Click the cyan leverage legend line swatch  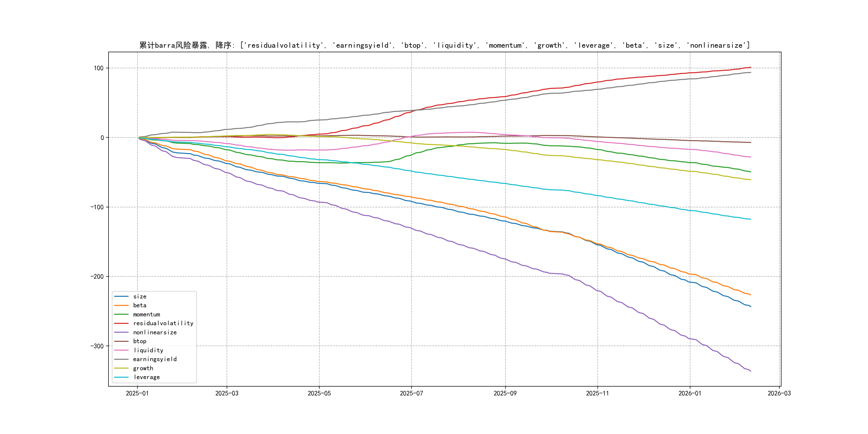(121, 377)
